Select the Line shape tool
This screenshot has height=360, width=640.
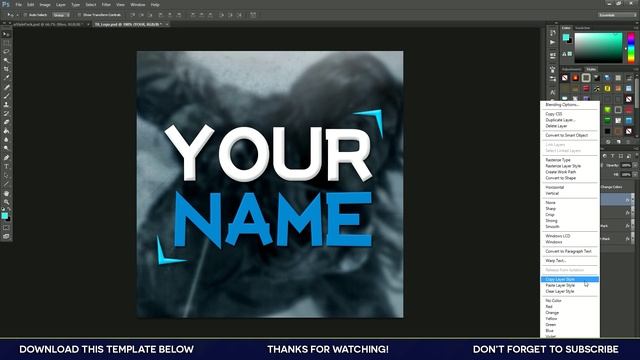(x=6, y=184)
